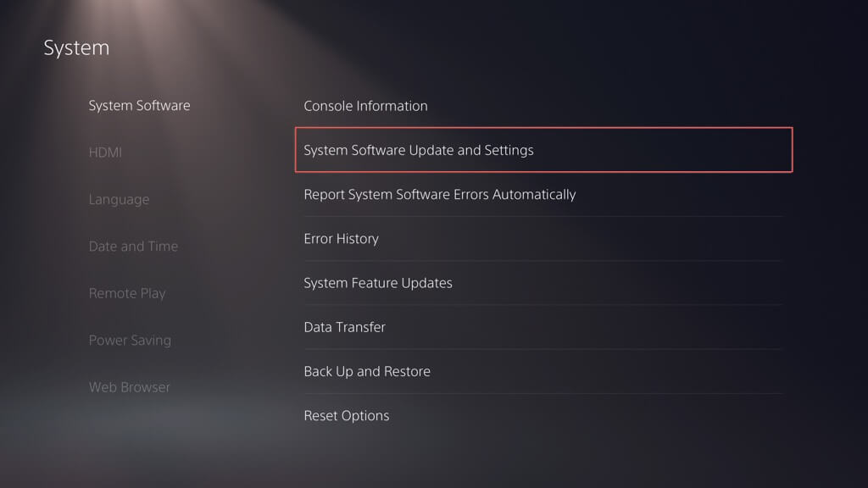The width and height of the screenshot is (868, 488).
Task: Click the first option above the highlighted row
Action: click(365, 106)
